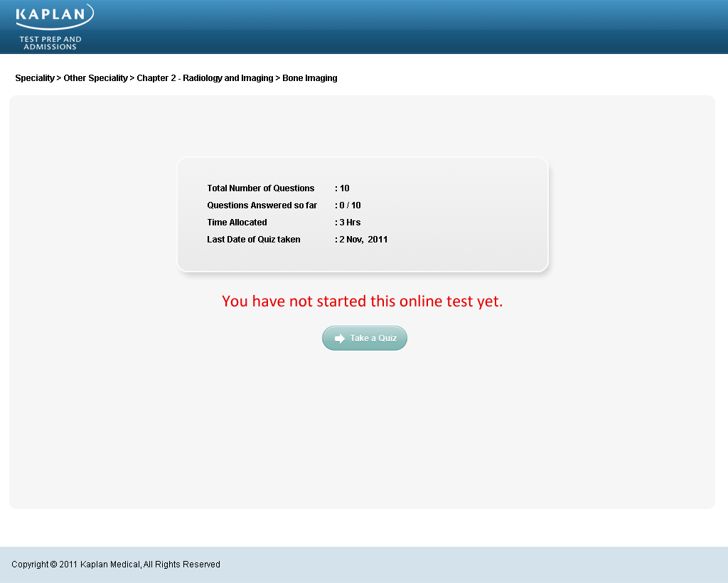Click the Total Number of Questions label
This screenshot has height=583, width=728.
pos(260,188)
